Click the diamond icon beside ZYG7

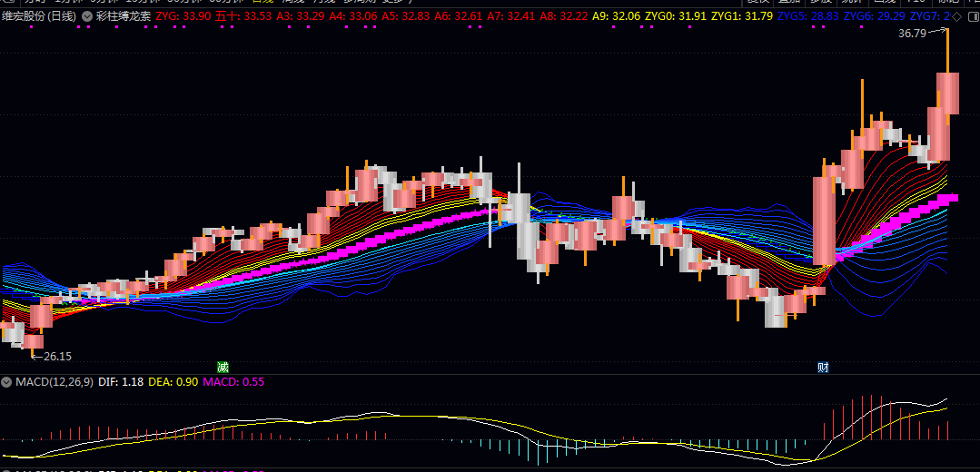point(957,16)
